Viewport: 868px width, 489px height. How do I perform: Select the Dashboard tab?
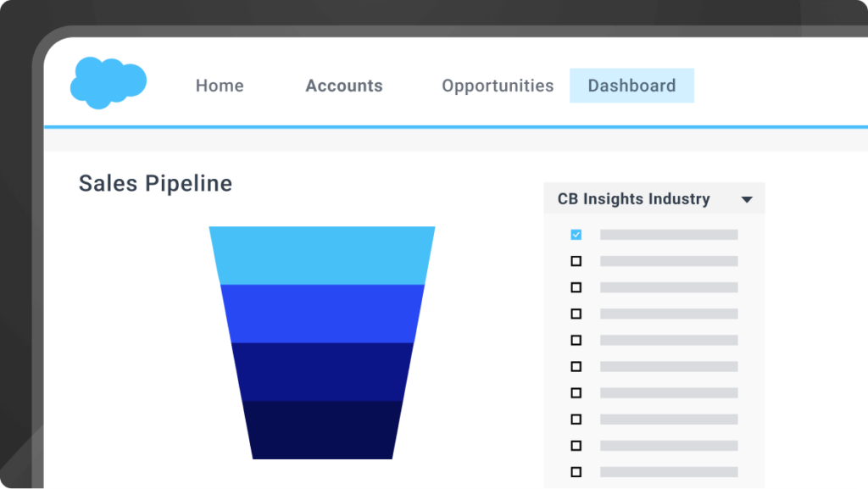pos(632,86)
